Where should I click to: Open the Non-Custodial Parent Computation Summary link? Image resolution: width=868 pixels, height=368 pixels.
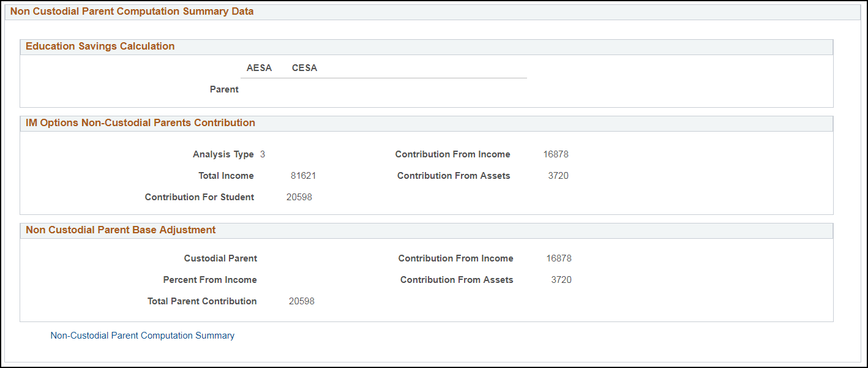pos(142,335)
